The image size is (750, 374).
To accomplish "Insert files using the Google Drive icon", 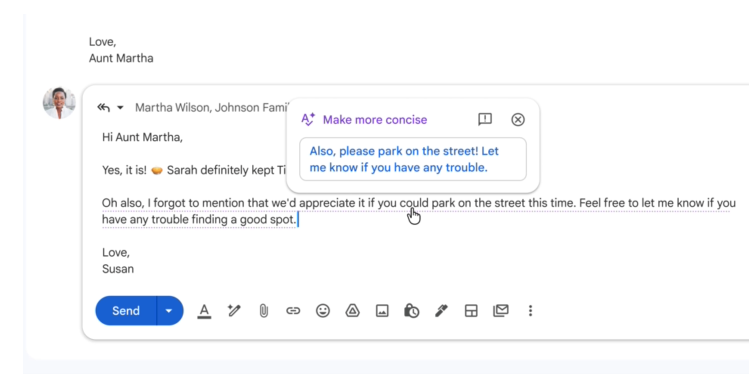I will tap(353, 311).
